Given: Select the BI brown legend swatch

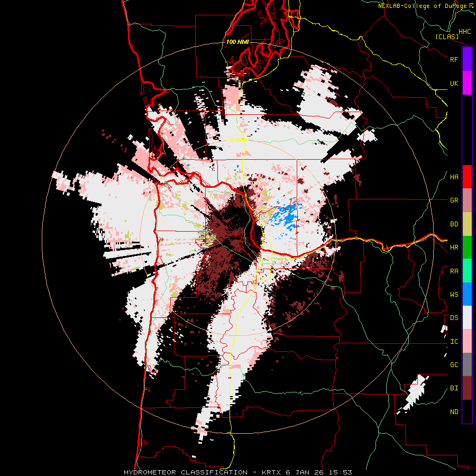Looking at the screenshot, I should (467, 388).
